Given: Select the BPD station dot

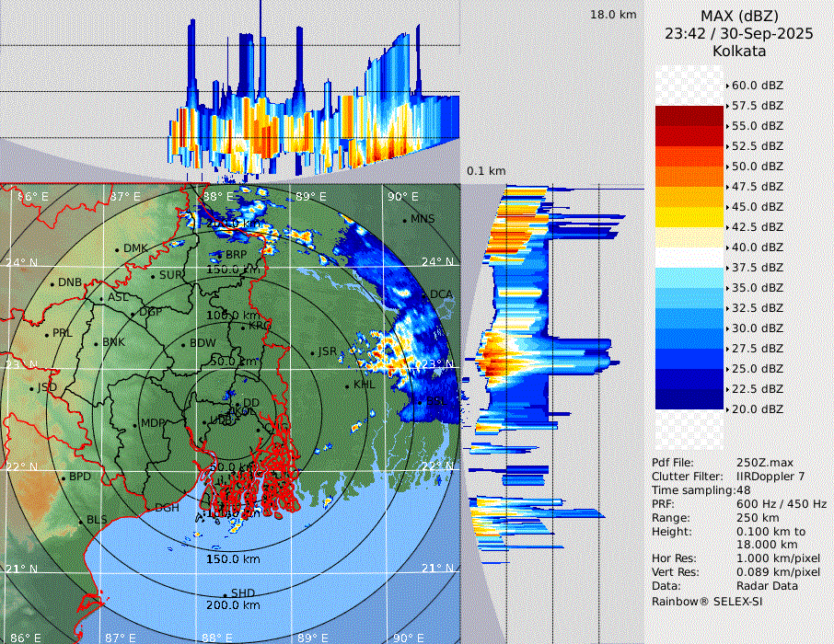Looking at the screenshot, I should [63, 477].
